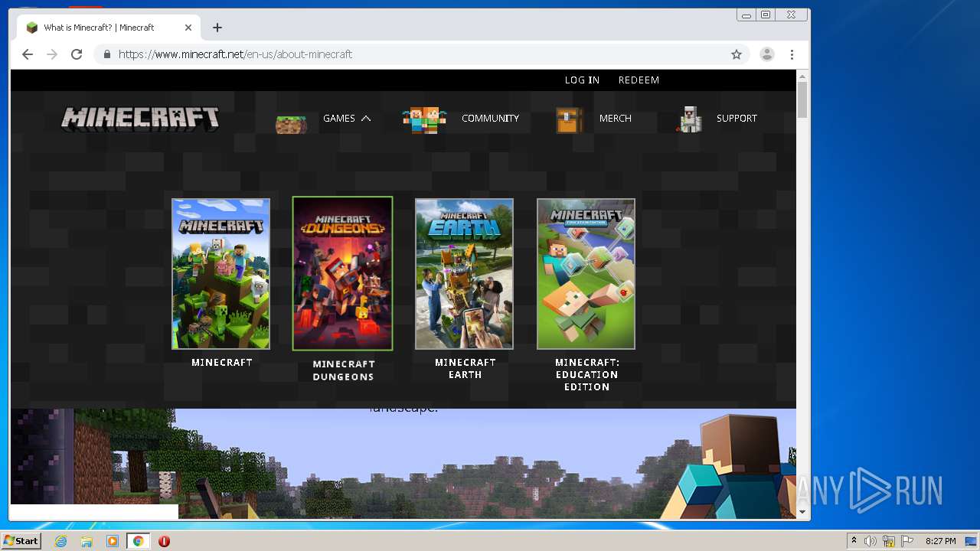This screenshot has height=551, width=980.
Task: Click the iron golem Support icon
Action: click(690, 119)
